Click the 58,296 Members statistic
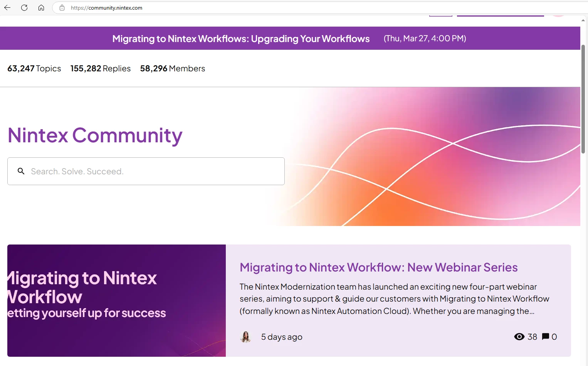588x366 pixels. pos(173,69)
